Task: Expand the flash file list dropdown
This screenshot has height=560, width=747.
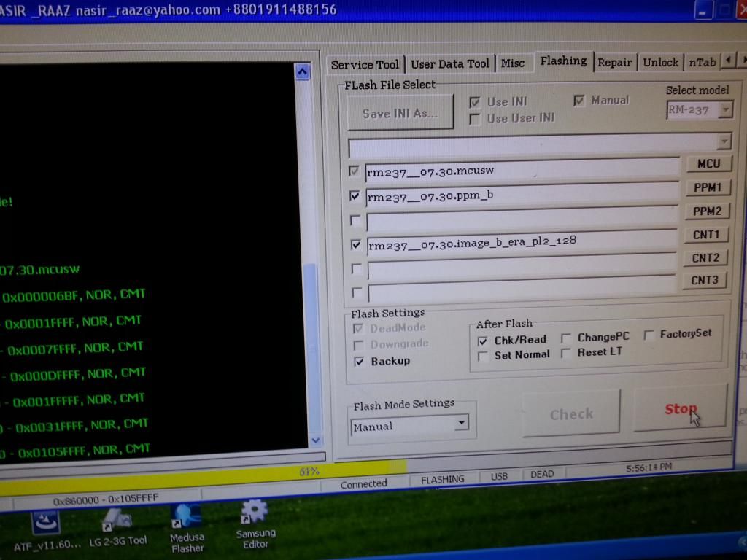Action: [x=724, y=141]
